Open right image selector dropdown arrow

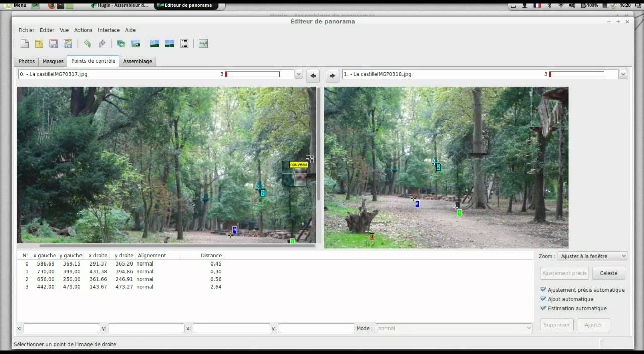(623, 74)
